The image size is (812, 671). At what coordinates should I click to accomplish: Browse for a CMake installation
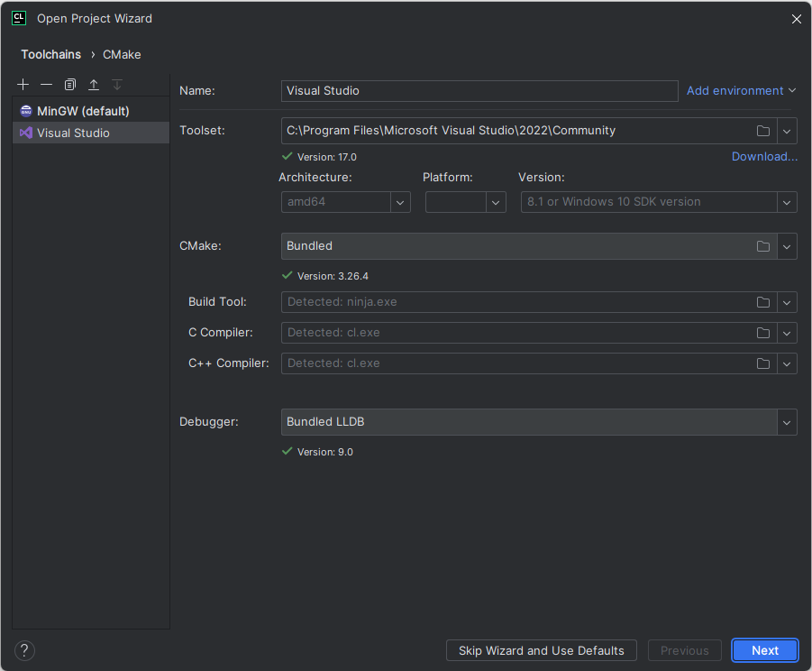(x=762, y=245)
